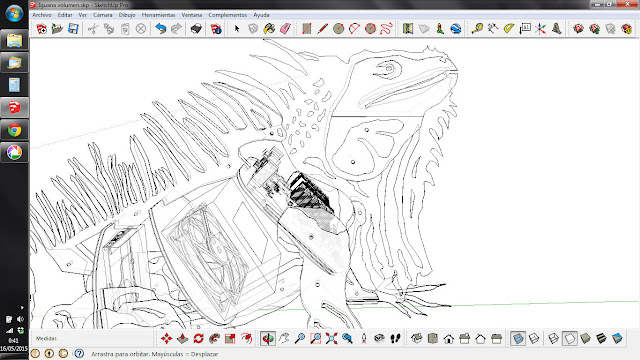Select the Move tool
Viewport: 640px width, 360px height.
(167, 338)
